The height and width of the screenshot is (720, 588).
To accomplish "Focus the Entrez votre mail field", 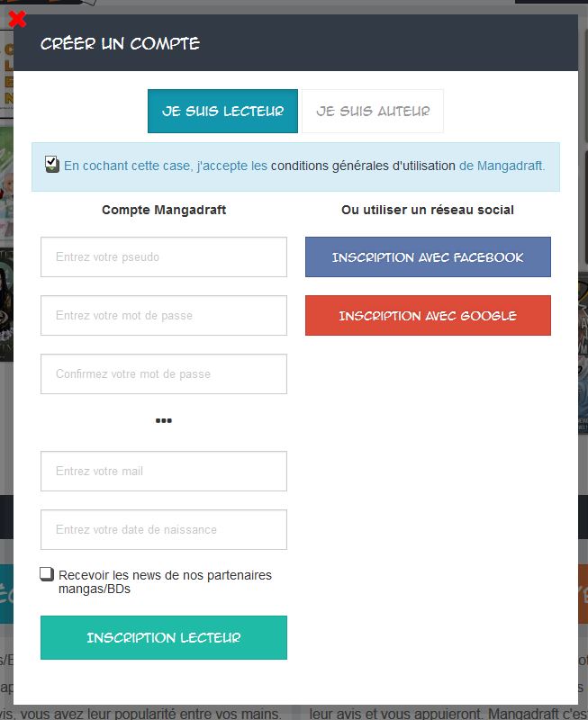I will [164, 471].
